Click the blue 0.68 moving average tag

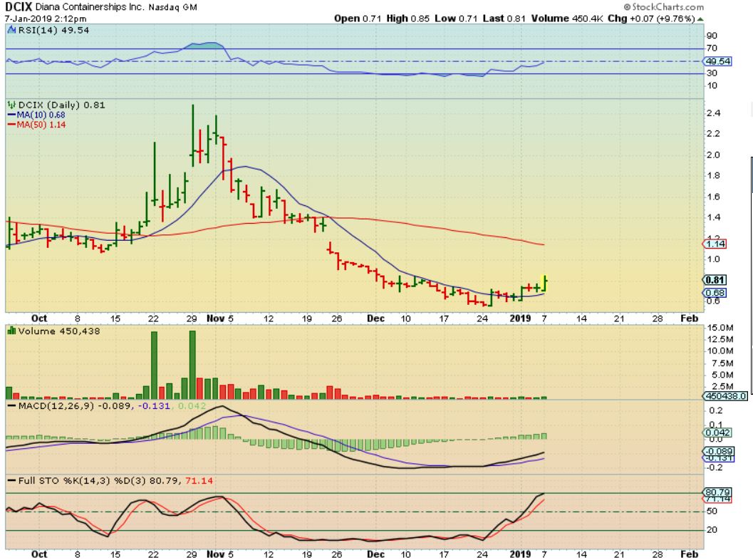tap(715, 293)
